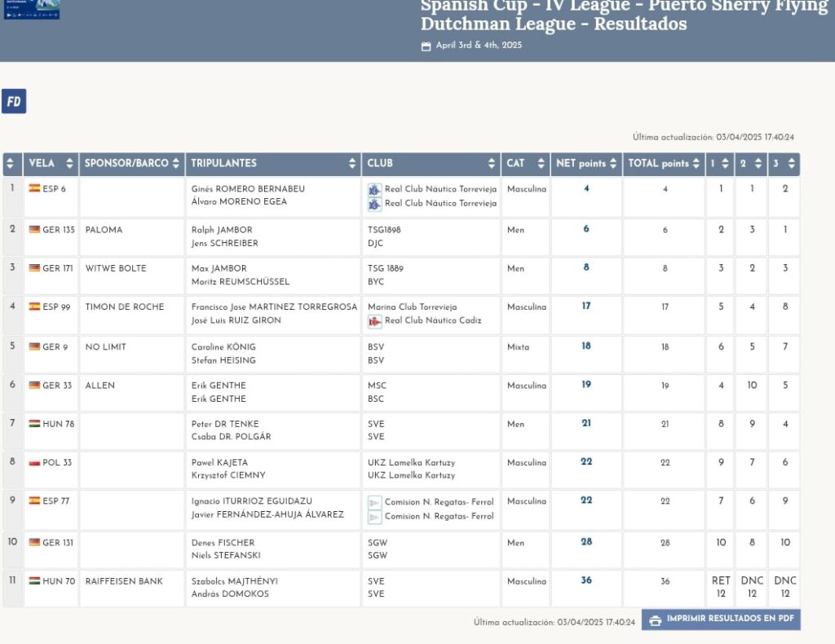Click the April 3rd & 4th, 2025 date
The width and height of the screenshot is (835, 644).
point(479,45)
